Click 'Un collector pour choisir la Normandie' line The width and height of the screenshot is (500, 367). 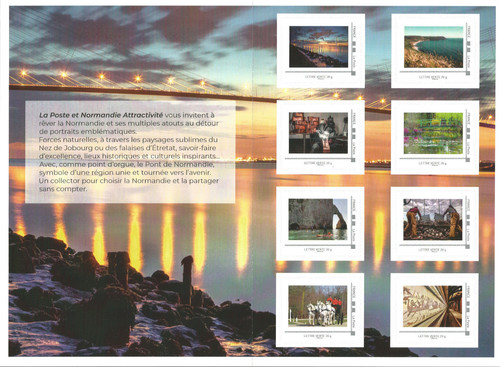click(x=129, y=181)
